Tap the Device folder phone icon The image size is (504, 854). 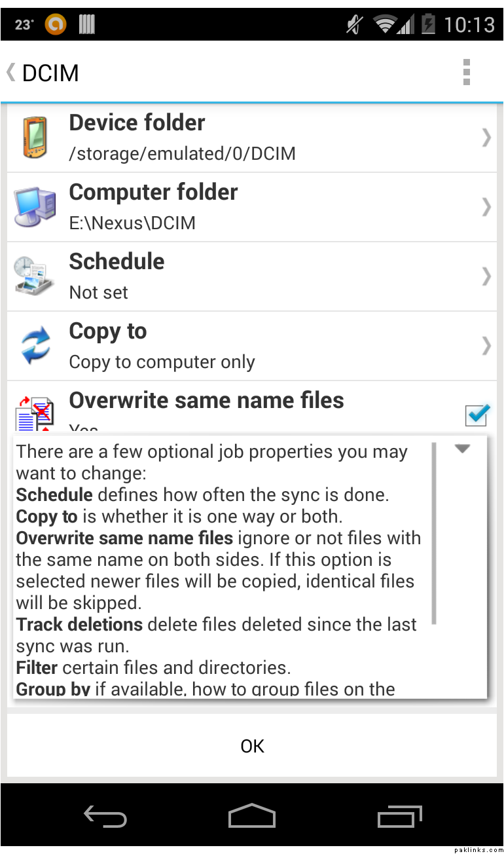coord(35,138)
